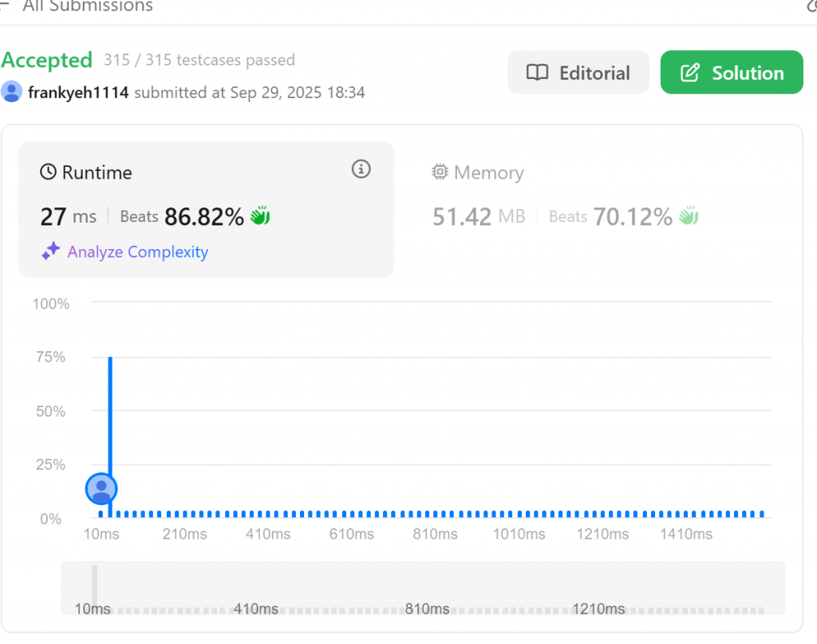This screenshot has width=817, height=644.
Task: Click the chip icon beside Memory
Action: tap(440, 172)
